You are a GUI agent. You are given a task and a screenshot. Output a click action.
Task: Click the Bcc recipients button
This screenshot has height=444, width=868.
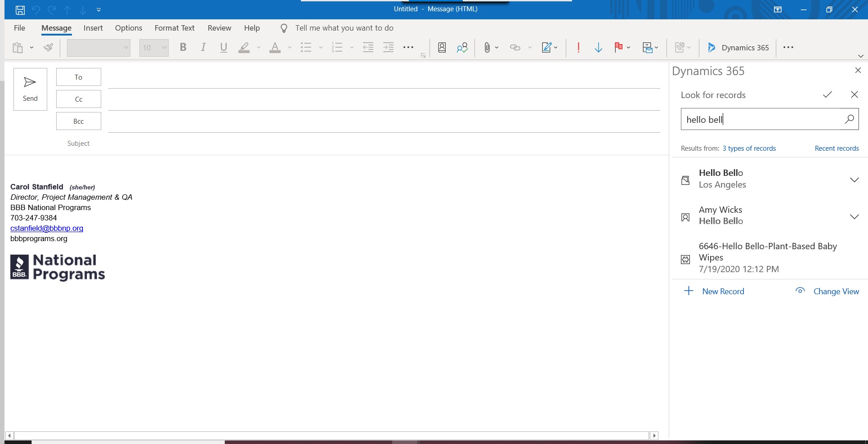pos(79,121)
